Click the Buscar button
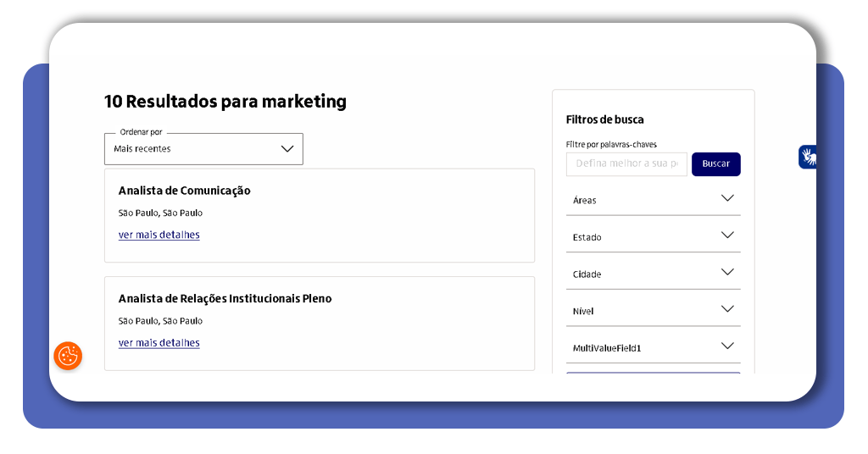The image size is (868, 454). [715, 163]
